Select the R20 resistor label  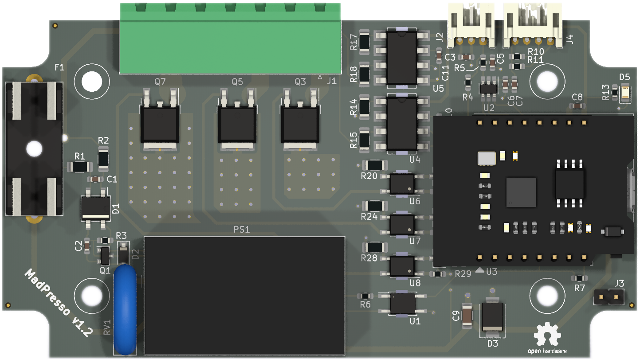pyautogui.click(x=369, y=176)
